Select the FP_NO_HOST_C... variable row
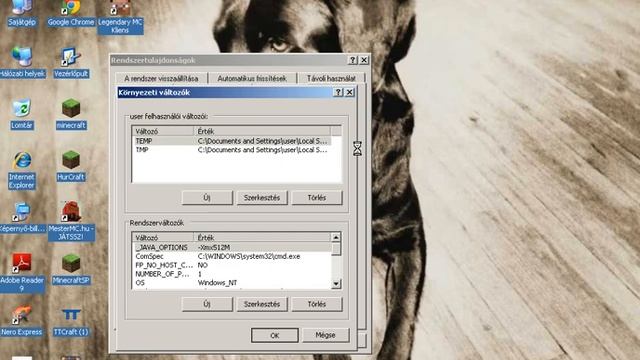Viewport: 640px width, 360px height. pos(232,265)
